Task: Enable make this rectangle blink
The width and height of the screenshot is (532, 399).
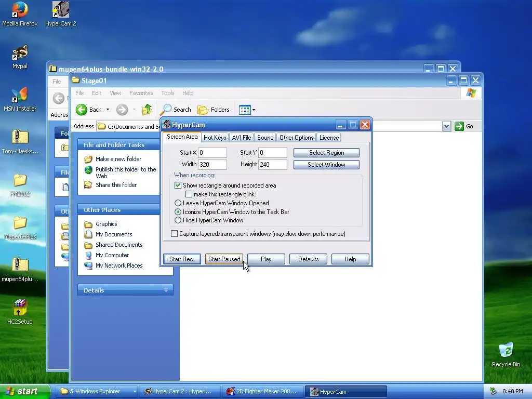Action: pos(189,194)
